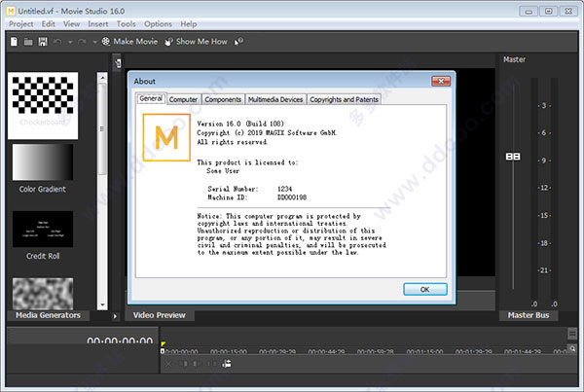Select the Credit Roll thumbnail
Screen dimensions: 584x392
click(43, 229)
